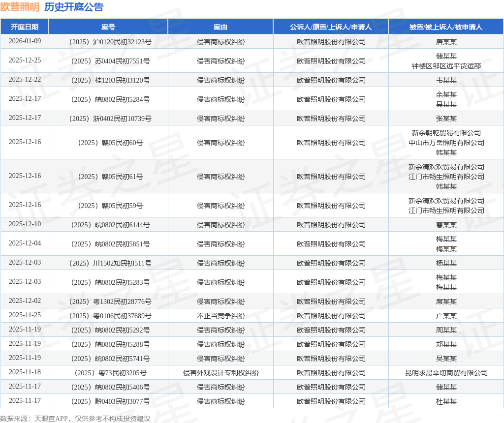The width and height of the screenshot is (504, 423).
Task: Click defendant 郑某某
Action: click(x=446, y=344)
